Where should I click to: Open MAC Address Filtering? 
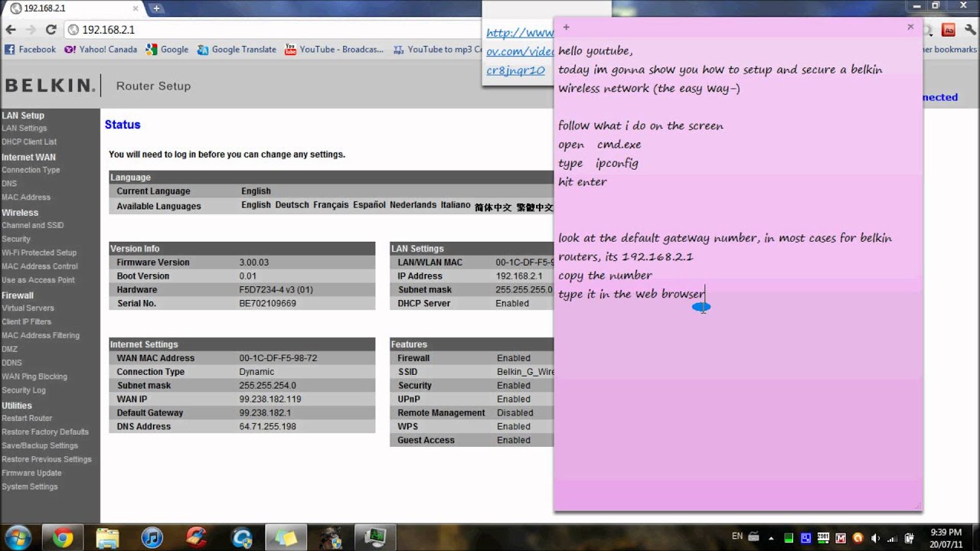tap(41, 336)
